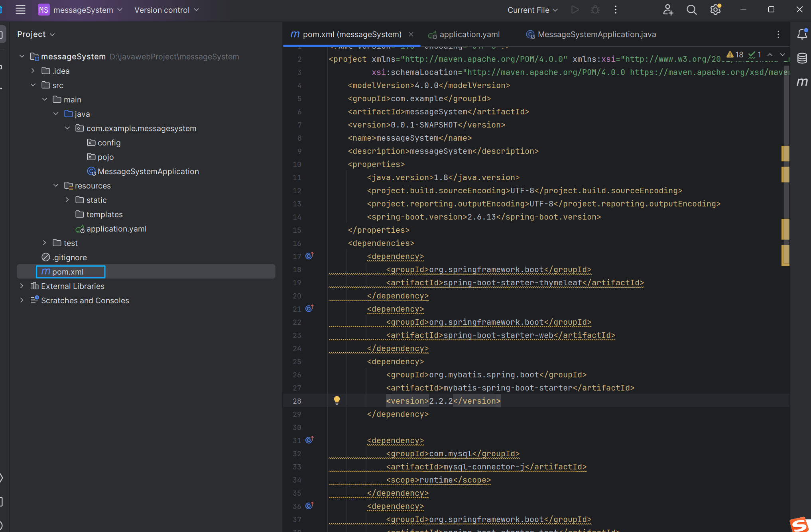
Task: Open IDE settings gear icon
Action: [715, 10]
